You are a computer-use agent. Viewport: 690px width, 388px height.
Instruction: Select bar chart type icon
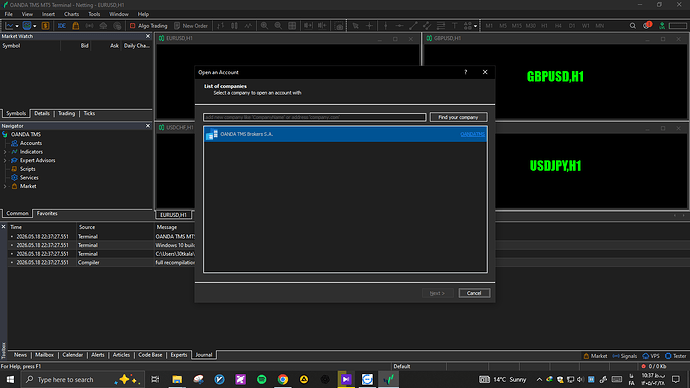coord(220,26)
